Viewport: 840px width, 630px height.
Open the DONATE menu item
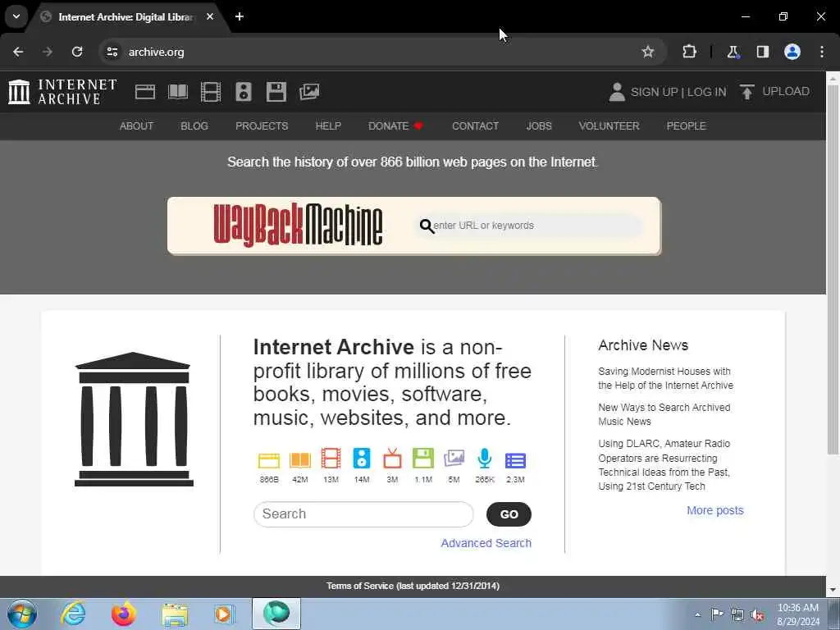[396, 126]
